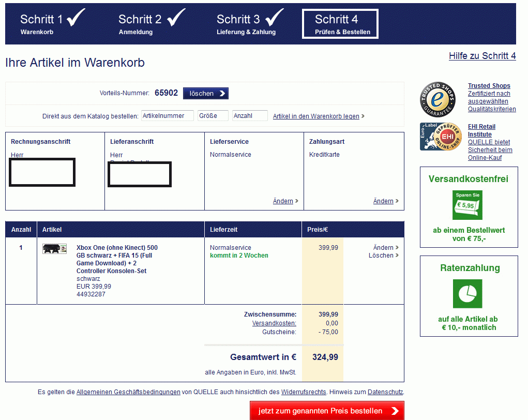Click the 'auf alle Artikel ab € 10,- monatlich' text
The width and height of the screenshot is (528, 420).
[x=467, y=323]
